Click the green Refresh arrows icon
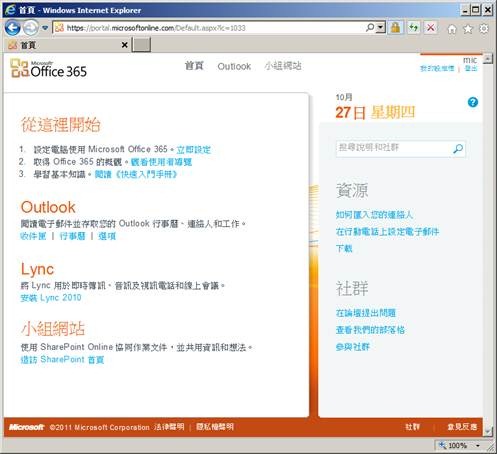 pyautogui.click(x=413, y=28)
